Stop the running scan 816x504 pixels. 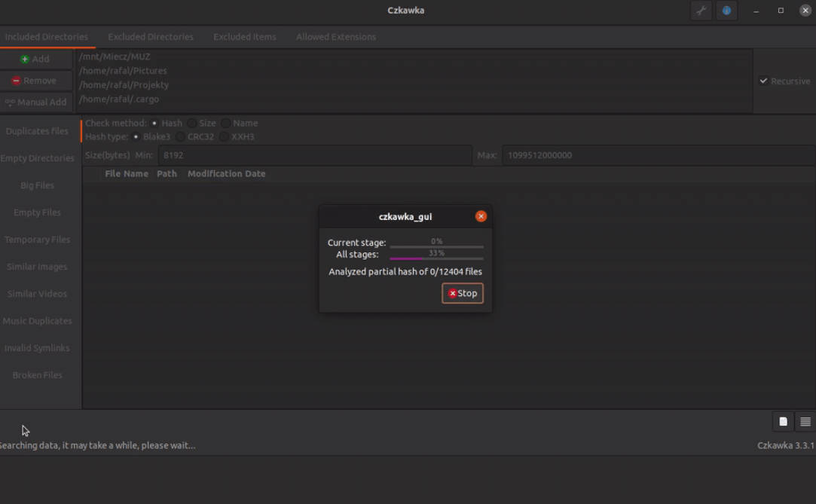(463, 293)
